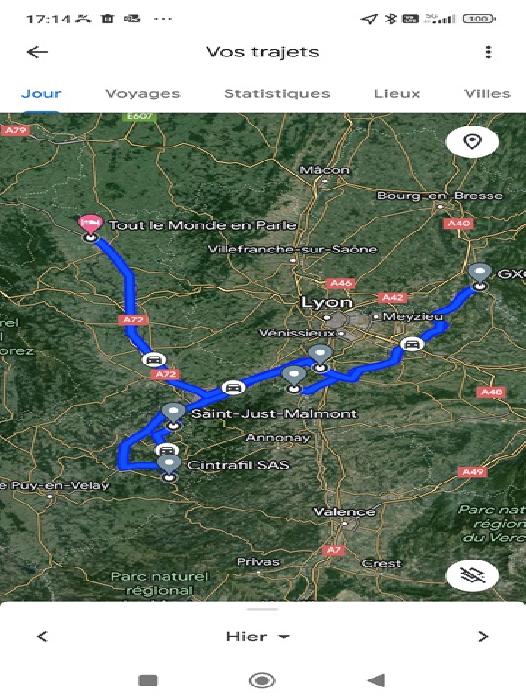
Task: Tap the car icon near Meyzieu
Action: (411, 344)
